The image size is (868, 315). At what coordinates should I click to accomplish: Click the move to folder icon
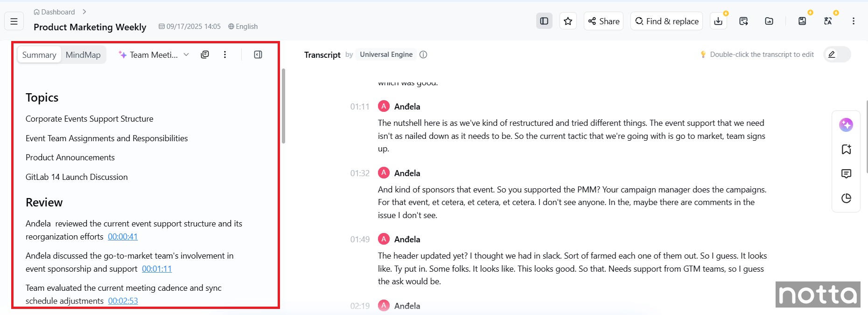pyautogui.click(x=769, y=21)
